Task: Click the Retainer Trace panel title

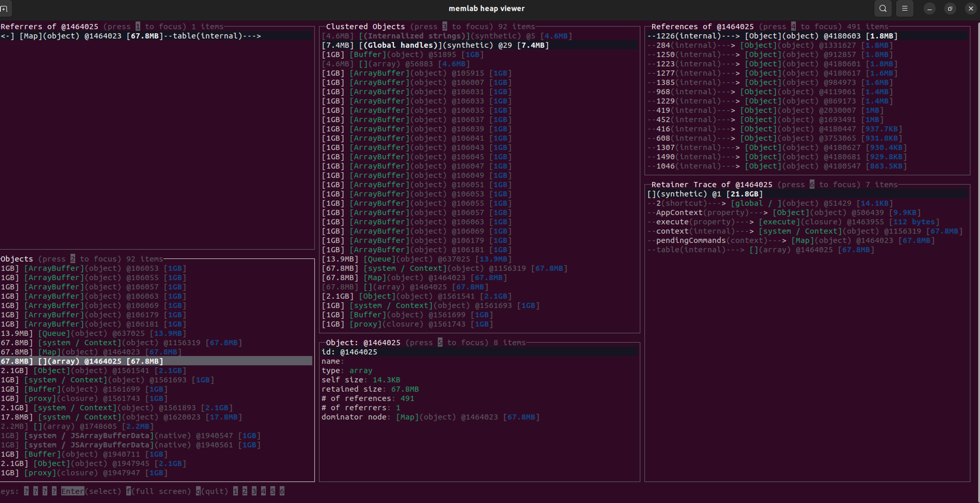Action: [x=712, y=185]
